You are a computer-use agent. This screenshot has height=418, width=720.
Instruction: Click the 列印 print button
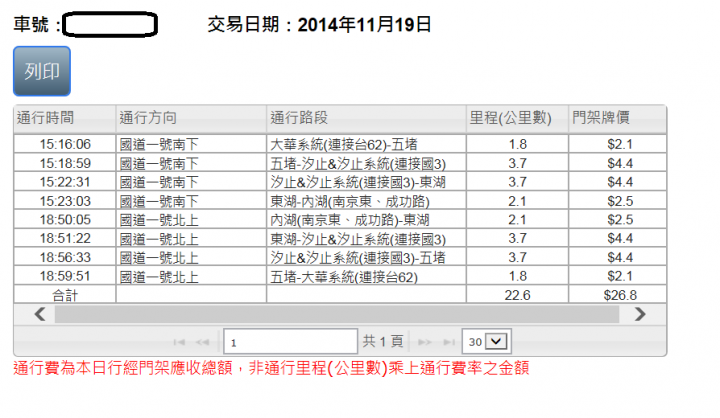(42, 71)
